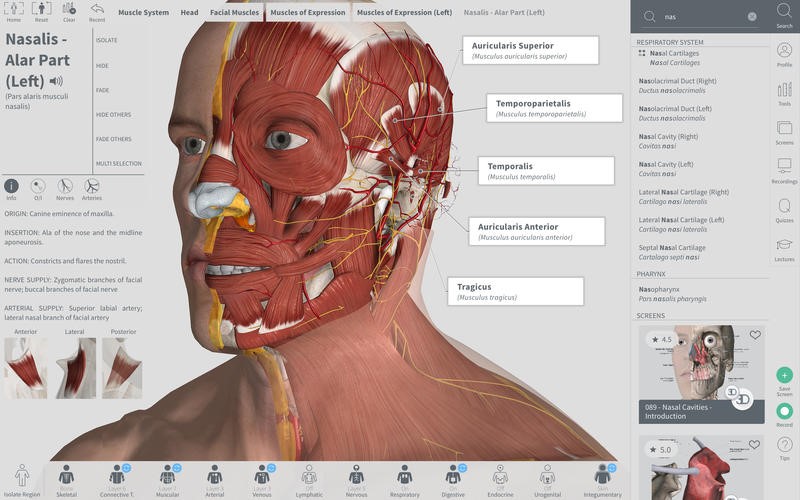Open the Arteries info icon

[92, 185]
